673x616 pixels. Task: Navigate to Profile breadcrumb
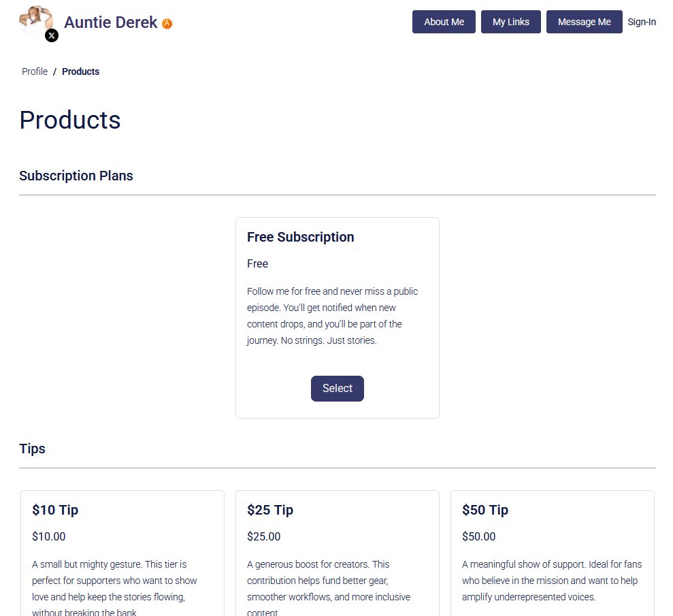[35, 71]
